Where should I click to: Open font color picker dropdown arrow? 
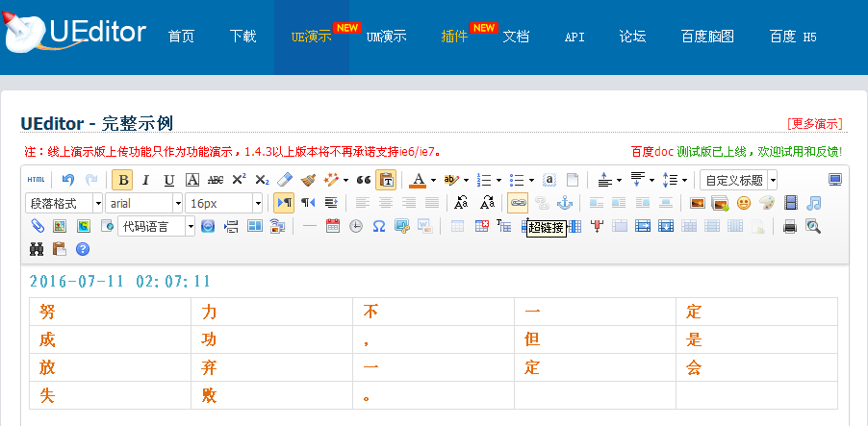tap(433, 181)
